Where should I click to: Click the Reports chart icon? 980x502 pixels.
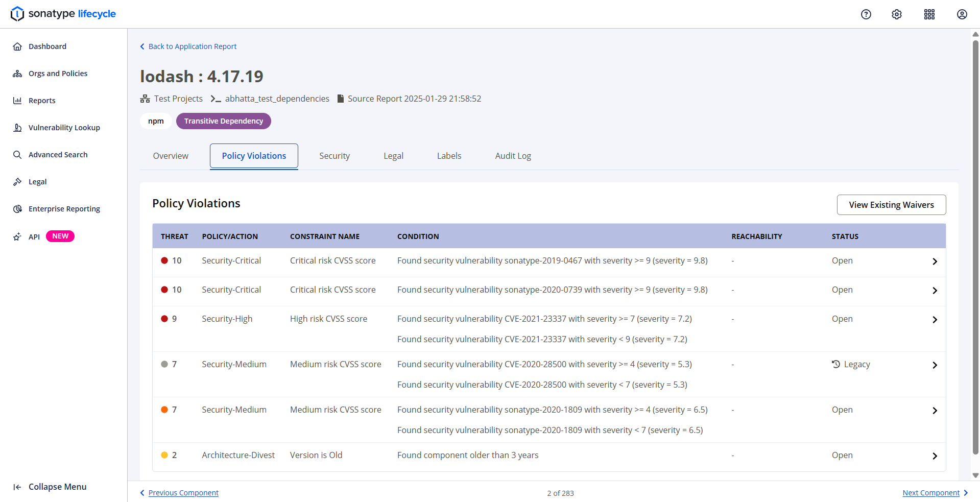tap(17, 101)
